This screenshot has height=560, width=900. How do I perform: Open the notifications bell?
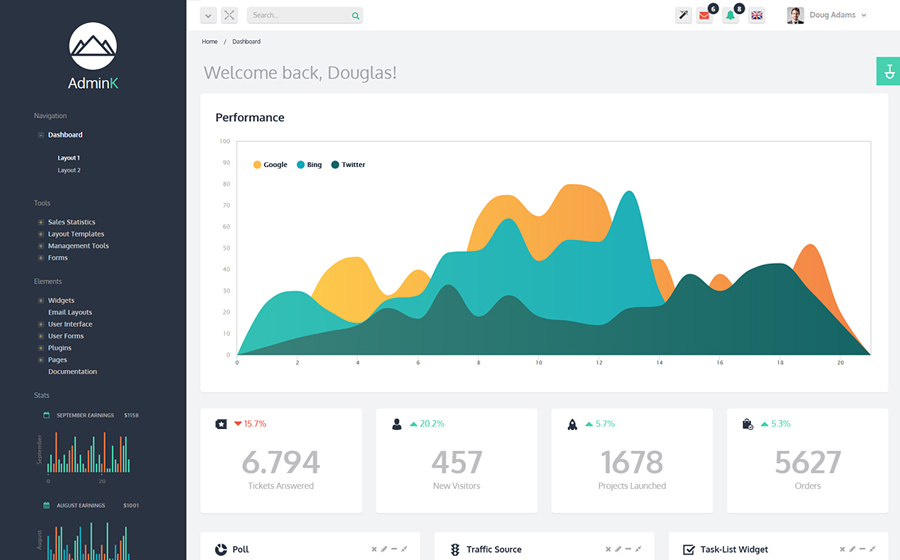coord(731,16)
